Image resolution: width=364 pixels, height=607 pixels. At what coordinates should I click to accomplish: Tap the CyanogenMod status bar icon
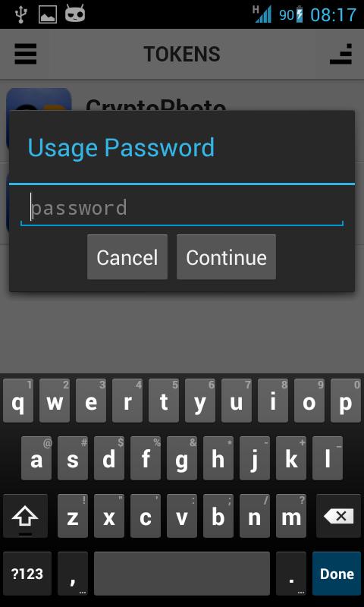click(75, 14)
